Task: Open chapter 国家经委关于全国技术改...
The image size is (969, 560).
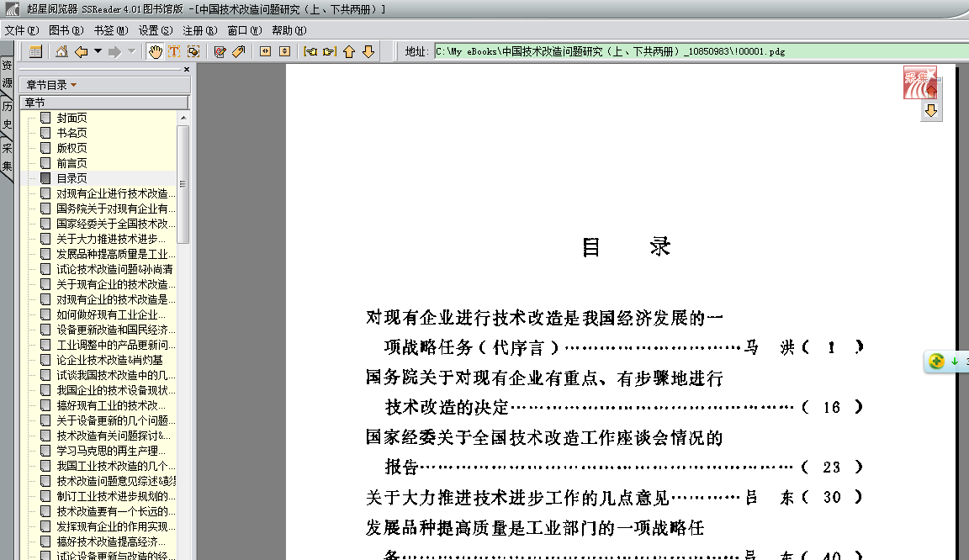Action: 115,224
